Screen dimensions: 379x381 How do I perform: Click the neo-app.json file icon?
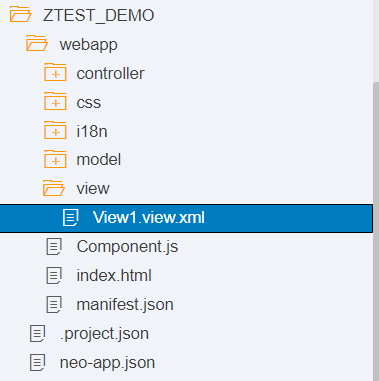[x=37, y=363]
